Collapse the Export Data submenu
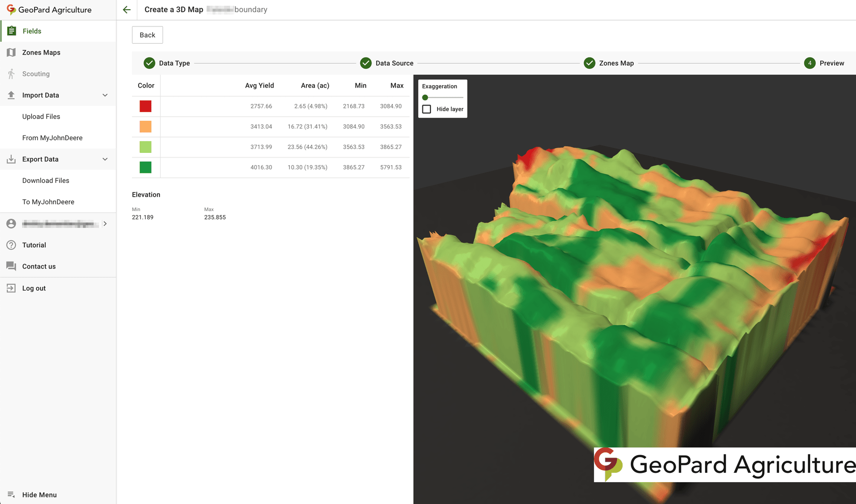This screenshot has width=856, height=504. pyautogui.click(x=105, y=159)
